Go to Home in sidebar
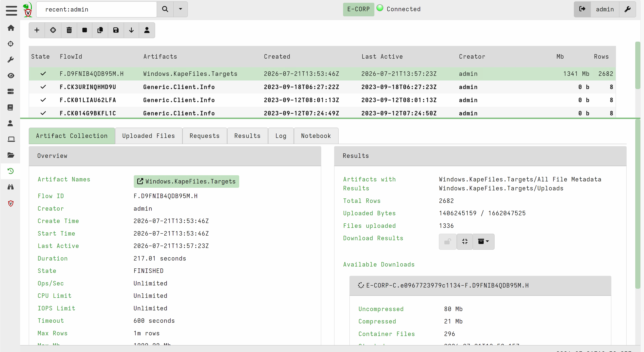This screenshot has width=644, height=352. tap(10, 28)
